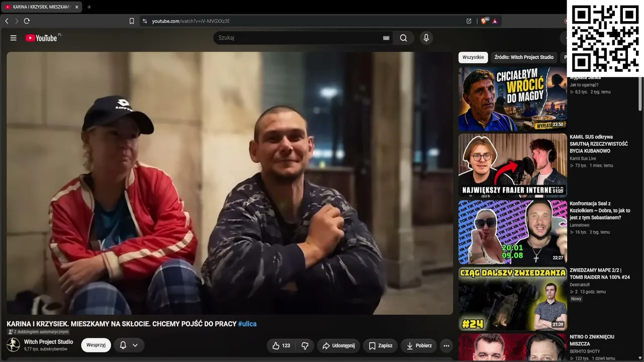This screenshot has width=644, height=362.
Task: Open the NITRO O ZNIKNIĘCIU MISZCZA thumbnail
Action: [512, 347]
